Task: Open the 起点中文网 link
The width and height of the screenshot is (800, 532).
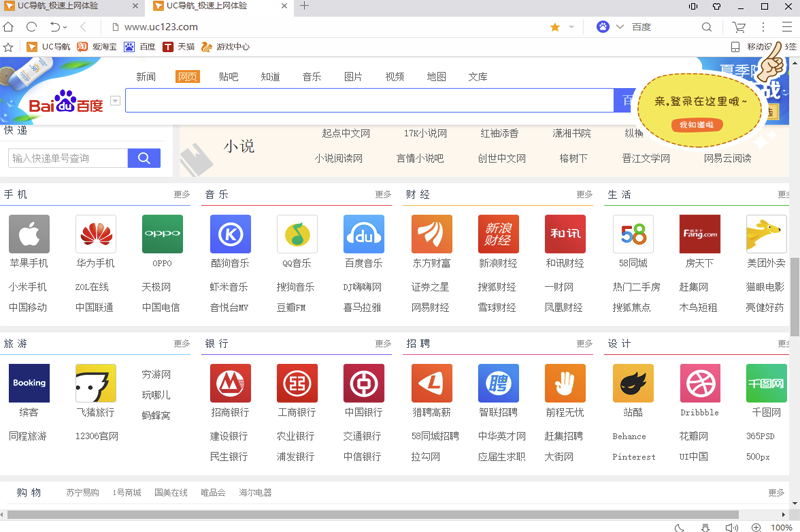Action: (x=346, y=133)
